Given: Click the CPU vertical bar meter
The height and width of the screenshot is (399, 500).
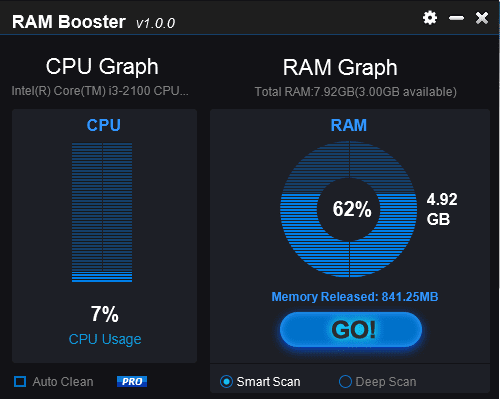Looking at the screenshot, I should tap(102, 213).
